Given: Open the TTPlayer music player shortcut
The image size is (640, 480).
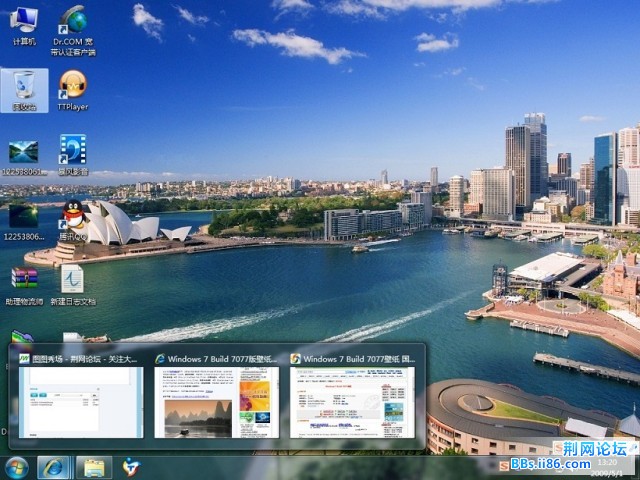Looking at the screenshot, I should (73, 87).
